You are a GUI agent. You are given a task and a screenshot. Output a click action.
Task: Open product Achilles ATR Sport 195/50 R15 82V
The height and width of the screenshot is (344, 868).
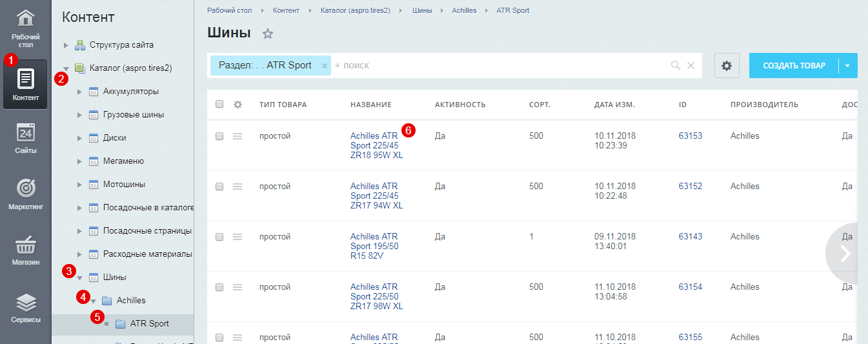pyautogui.click(x=375, y=247)
